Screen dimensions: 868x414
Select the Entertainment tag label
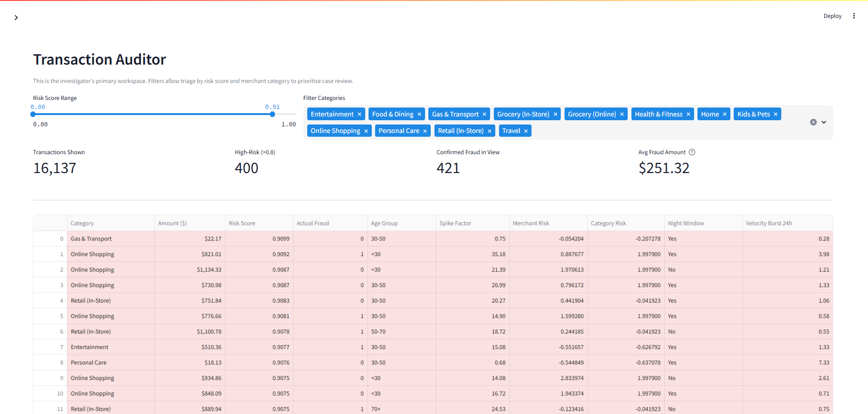tap(332, 114)
